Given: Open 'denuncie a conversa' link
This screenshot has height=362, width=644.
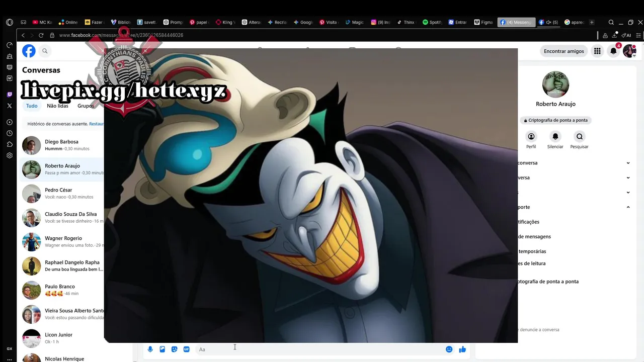Looking at the screenshot, I should pos(538,330).
